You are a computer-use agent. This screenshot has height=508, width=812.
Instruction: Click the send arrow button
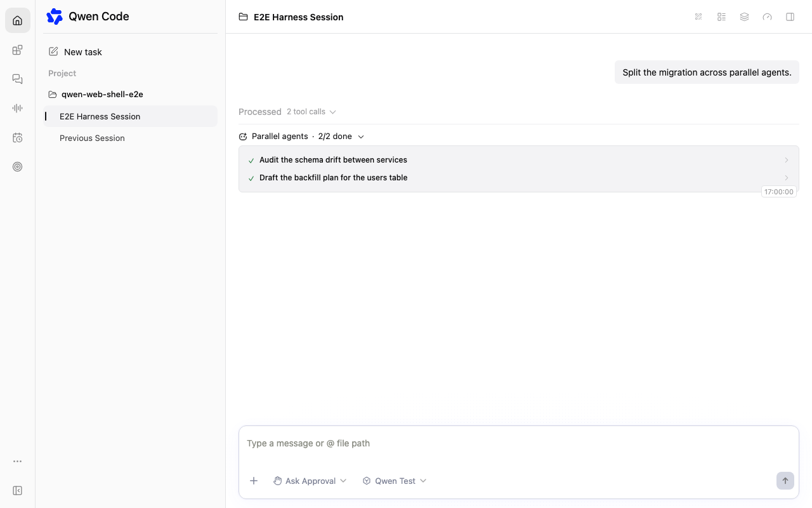(x=785, y=481)
